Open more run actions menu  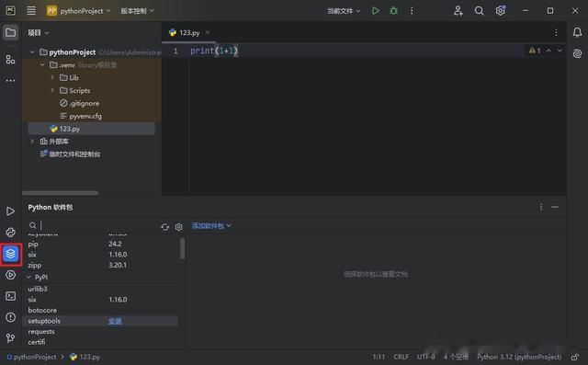coord(412,10)
